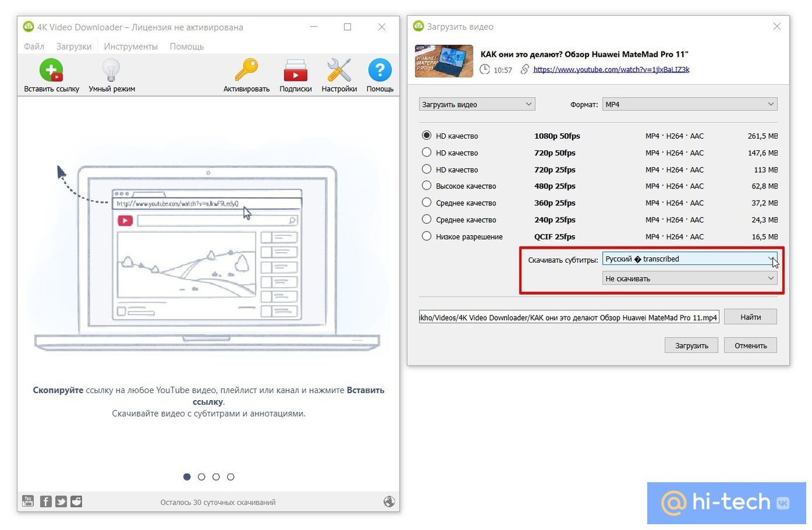Viewport: 812px width, 530px height.
Task: Click the Reddit icon in status bar
Action: pyautogui.click(x=76, y=501)
